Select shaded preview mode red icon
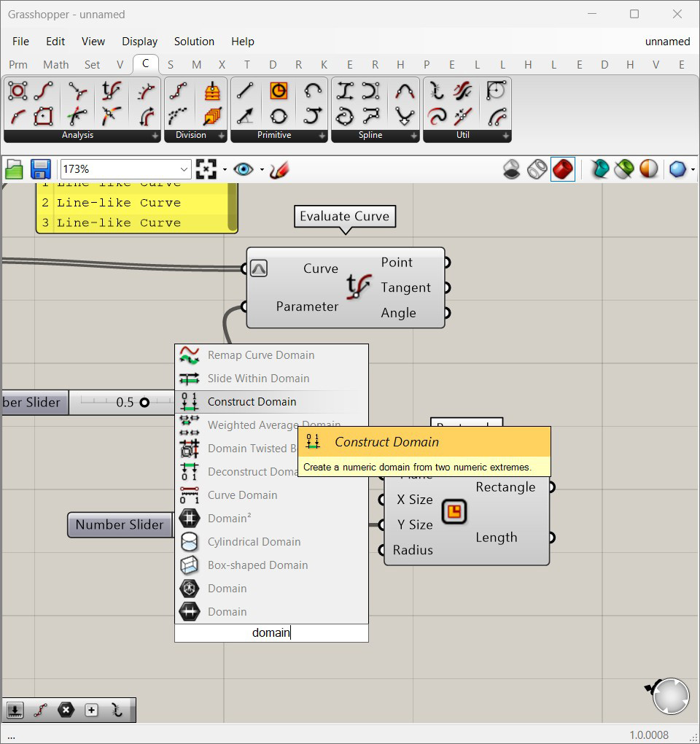The height and width of the screenshot is (744, 700). click(563, 169)
